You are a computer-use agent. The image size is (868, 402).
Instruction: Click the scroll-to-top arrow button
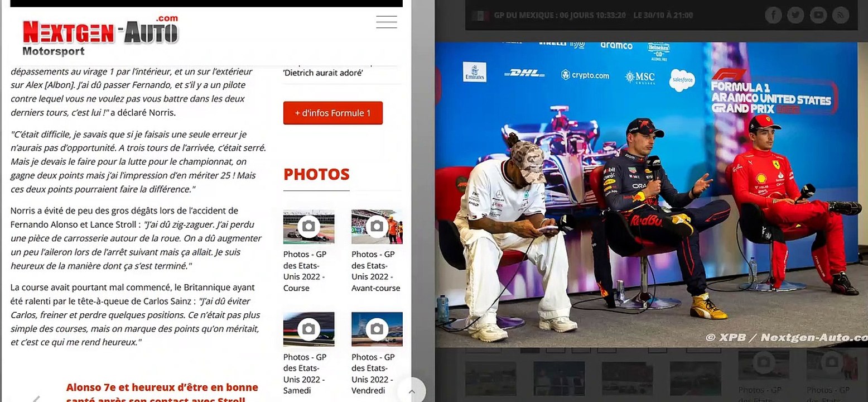(412, 391)
